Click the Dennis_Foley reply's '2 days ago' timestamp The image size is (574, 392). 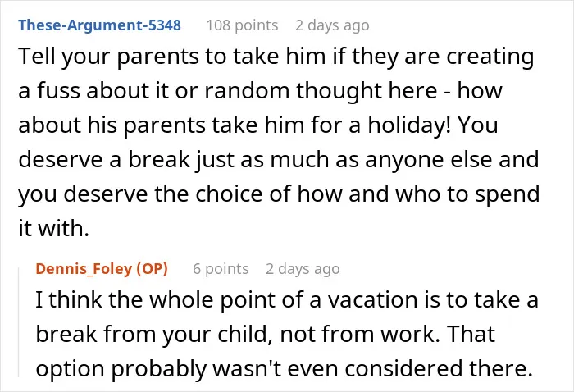[303, 269]
